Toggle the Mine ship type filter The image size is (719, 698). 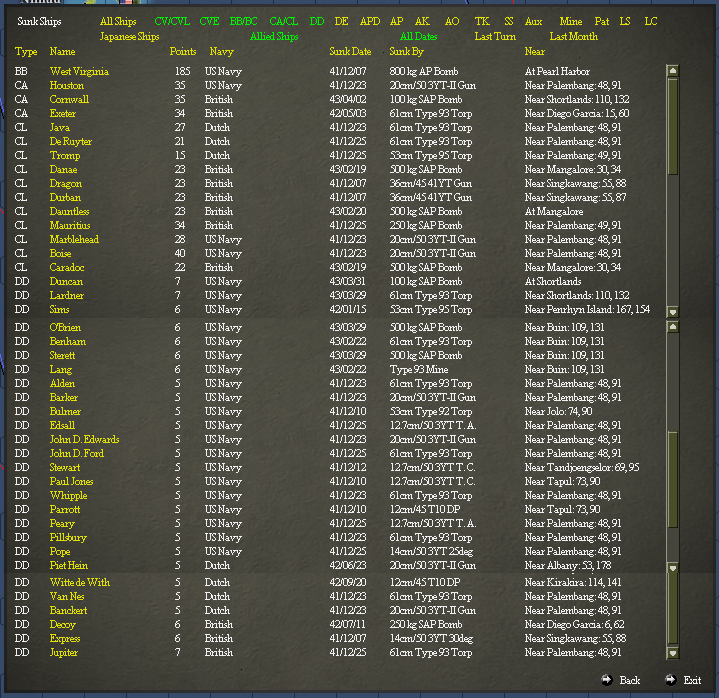point(571,22)
